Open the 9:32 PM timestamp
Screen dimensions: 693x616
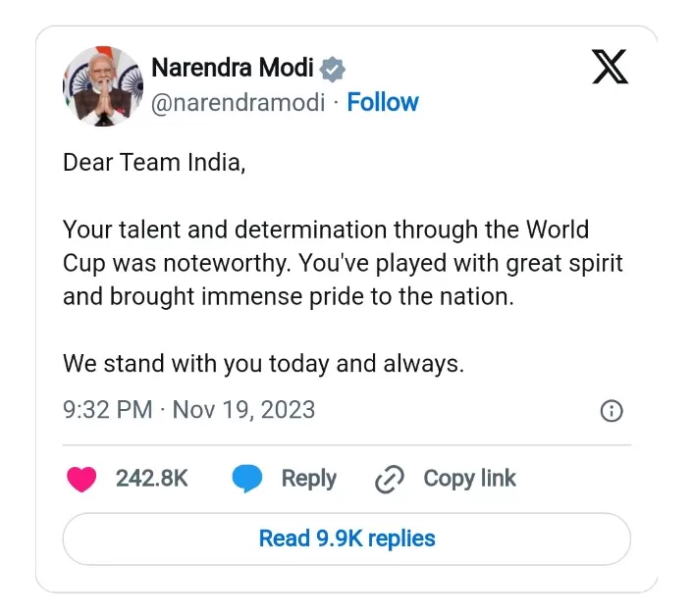[x=107, y=409]
